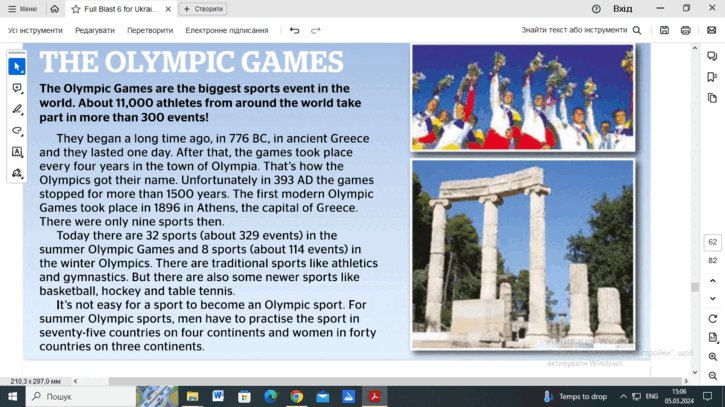Viewport: 725px width, 407px height.
Task: Undo the last action
Action: pyautogui.click(x=295, y=30)
